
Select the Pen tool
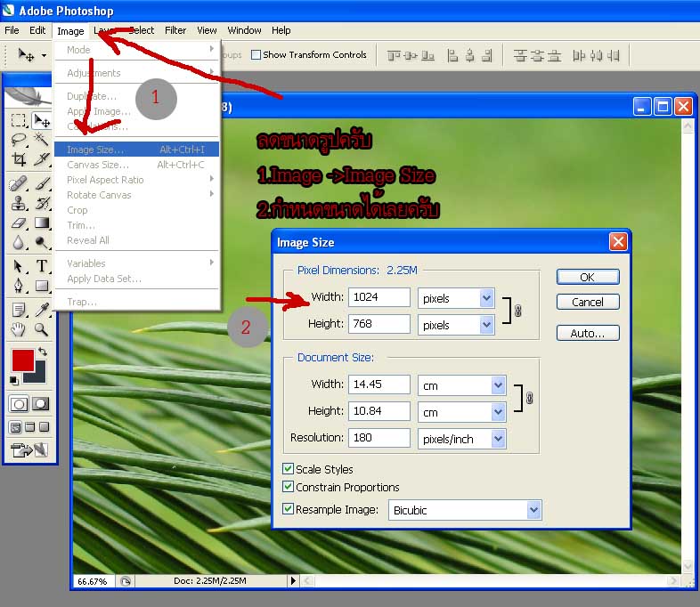[x=19, y=286]
